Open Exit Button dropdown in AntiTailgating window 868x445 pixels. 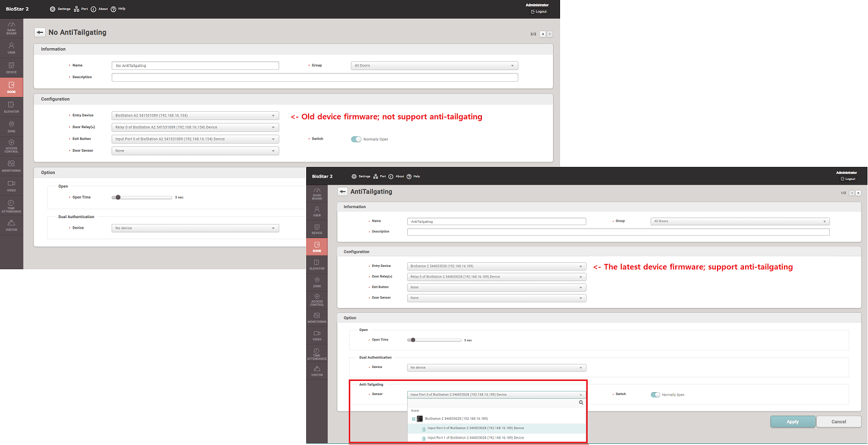497,287
